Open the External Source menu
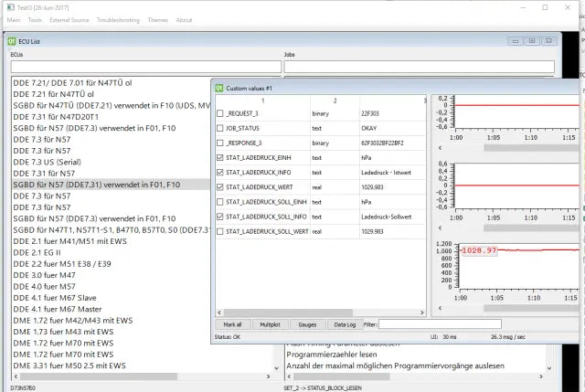Screen dimensions: 585x392 (69, 19)
